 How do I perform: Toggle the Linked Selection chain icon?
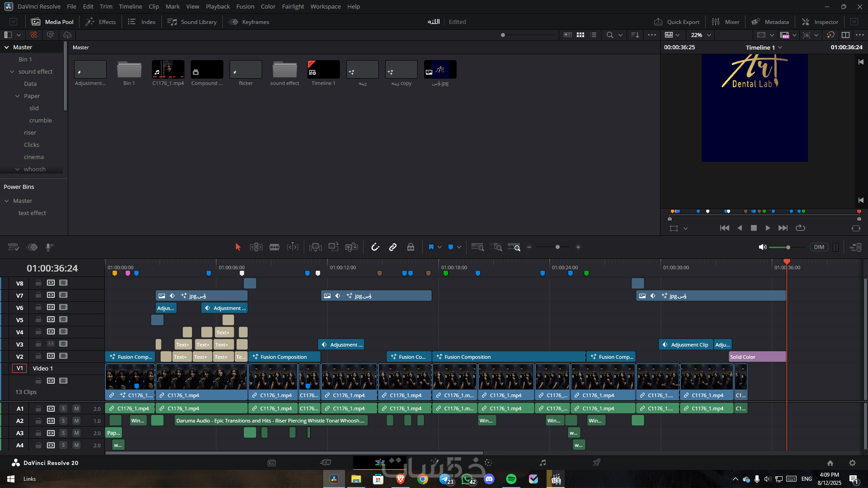tap(392, 247)
